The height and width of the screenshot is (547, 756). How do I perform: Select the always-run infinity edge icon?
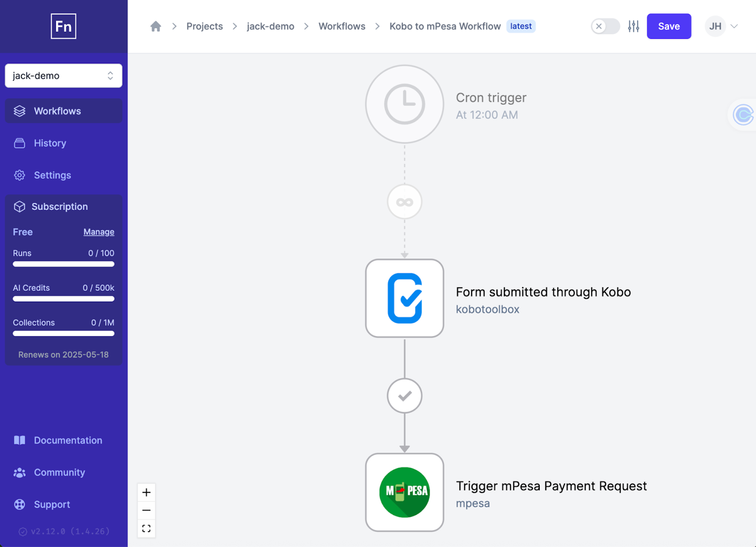pos(405,202)
